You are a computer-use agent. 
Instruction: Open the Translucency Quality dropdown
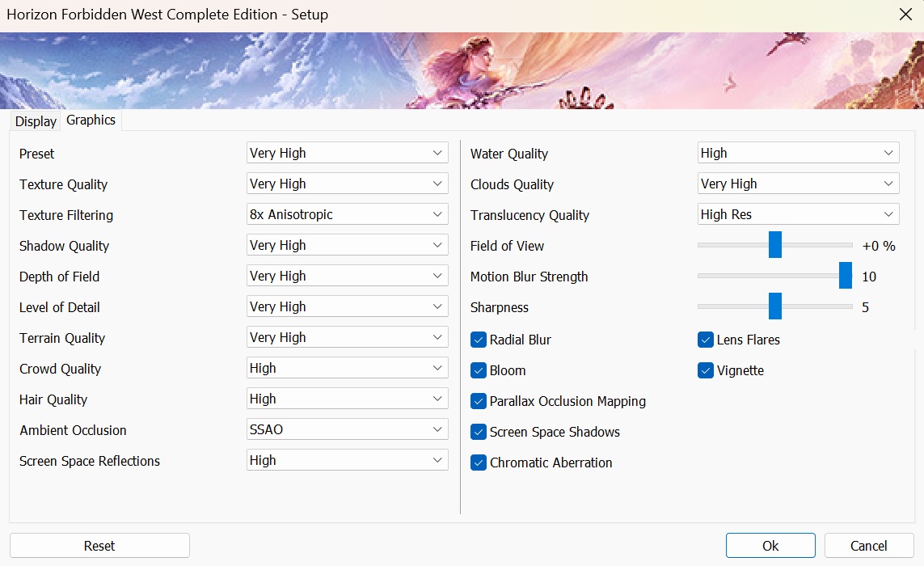coord(798,214)
